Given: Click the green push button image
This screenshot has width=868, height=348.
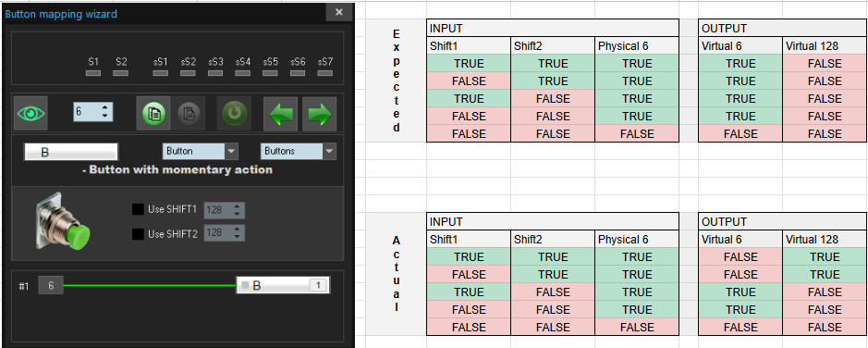Looking at the screenshot, I should click(63, 220).
